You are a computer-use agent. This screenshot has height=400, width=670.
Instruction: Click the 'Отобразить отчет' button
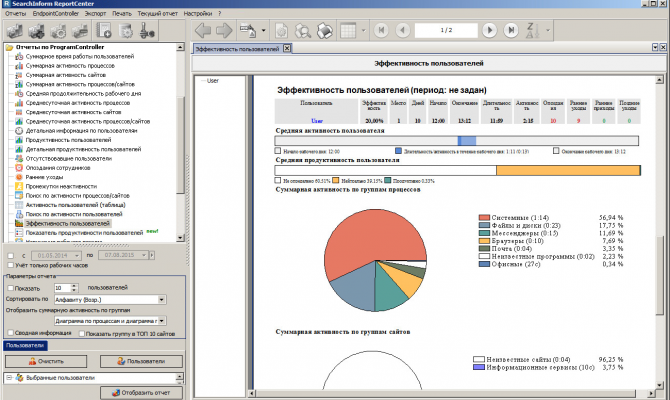click(140, 391)
